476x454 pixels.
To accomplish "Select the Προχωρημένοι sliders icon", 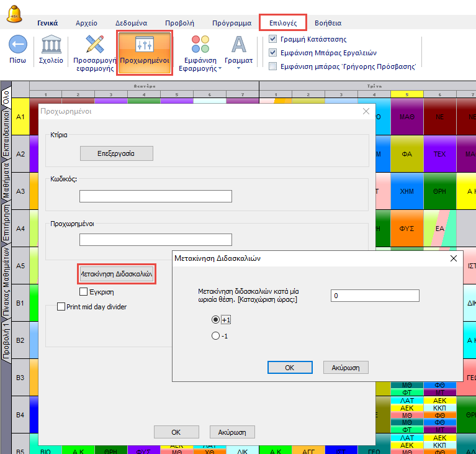I will (x=144, y=44).
